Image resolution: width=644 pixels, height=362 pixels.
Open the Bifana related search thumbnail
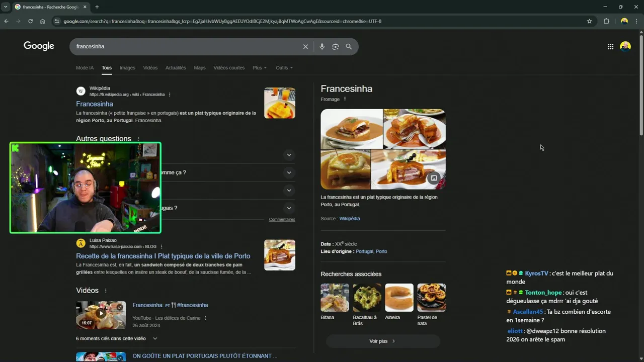pos(335,298)
